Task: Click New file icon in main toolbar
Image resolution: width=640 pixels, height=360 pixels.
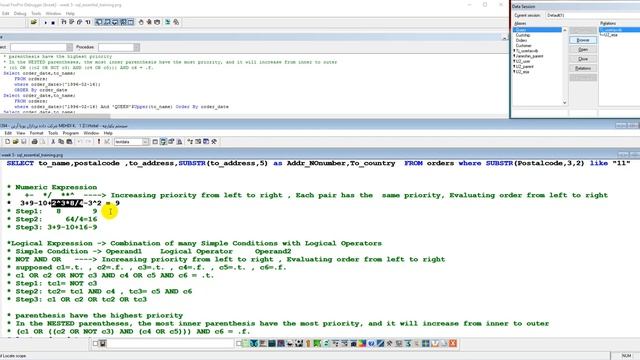Action: tap(7, 142)
